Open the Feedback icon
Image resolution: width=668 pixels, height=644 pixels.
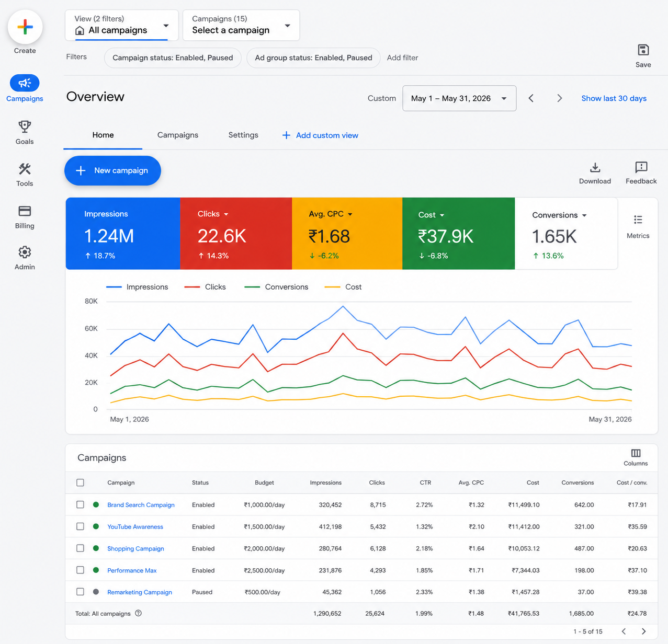click(x=641, y=167)
